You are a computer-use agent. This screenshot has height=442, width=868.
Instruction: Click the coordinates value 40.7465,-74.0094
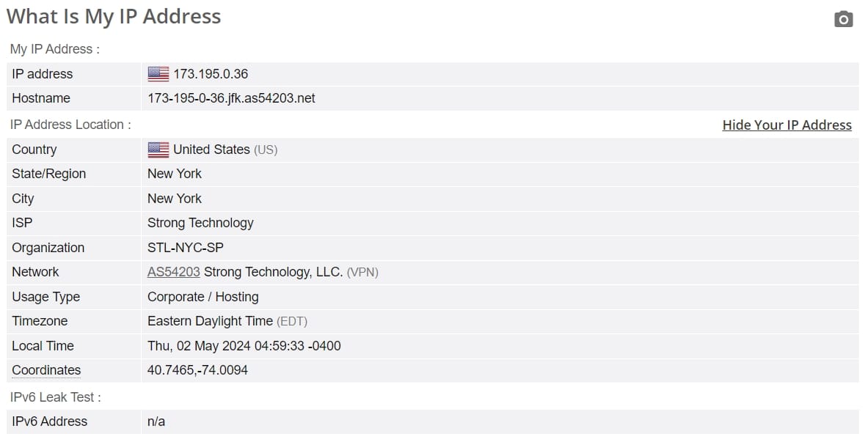pos(197,370)
